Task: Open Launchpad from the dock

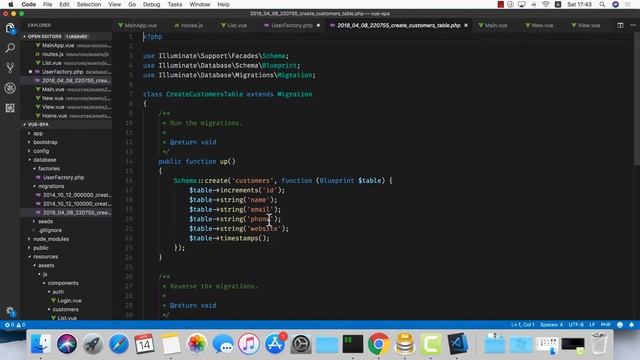Action: tap(93, 344)
